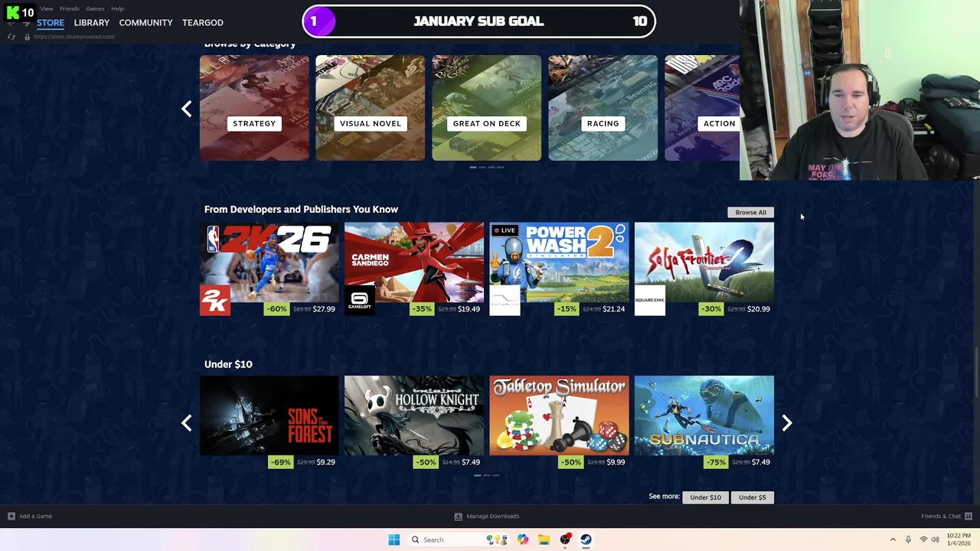The width and height of the screenshot is (980, 551).
Task: Switch to the LIBRARY tab
Action: click(92, 22)
